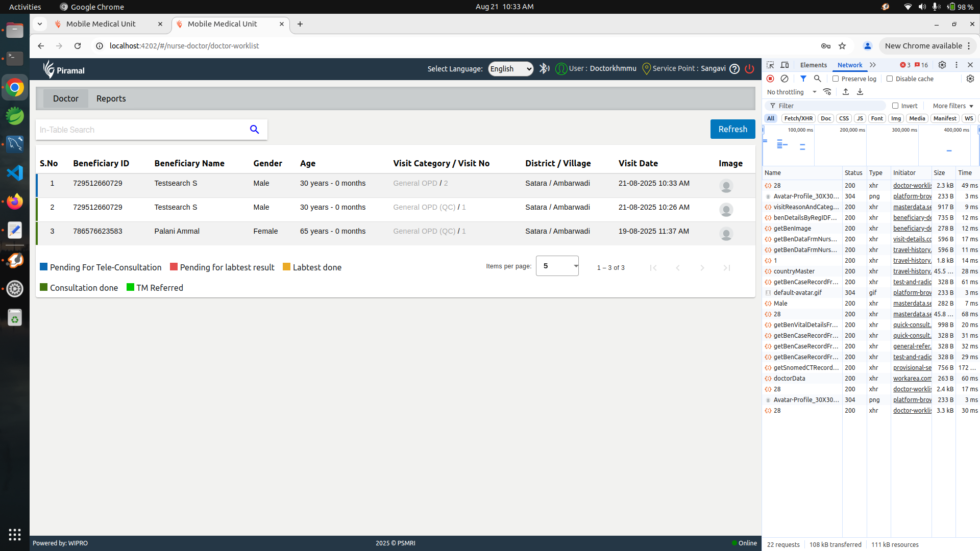Launch Firefox from the dock
Screen dimensions: 980x551
pos(15,202)
